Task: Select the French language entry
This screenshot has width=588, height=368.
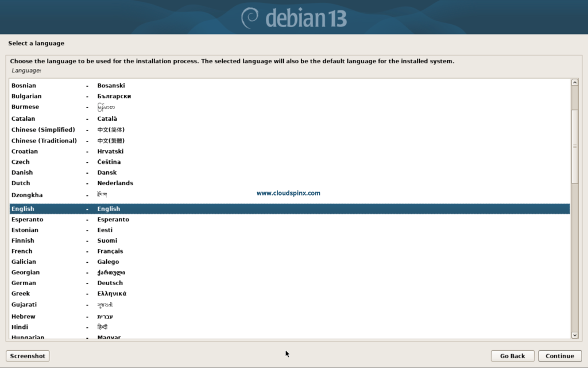Action: click(x=57, y=251)
